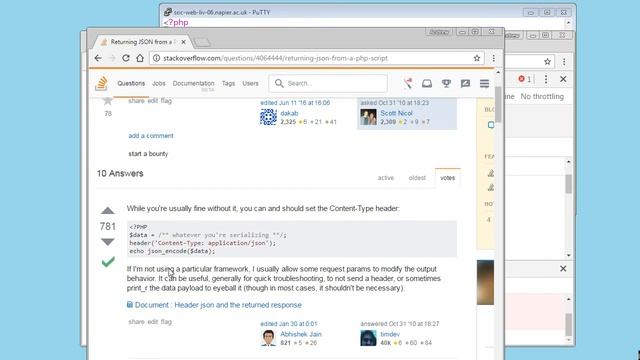This screenshot has height=360, width=640.
Task: Click the Stack Overflow logo
Action: (x=101, y=83)
